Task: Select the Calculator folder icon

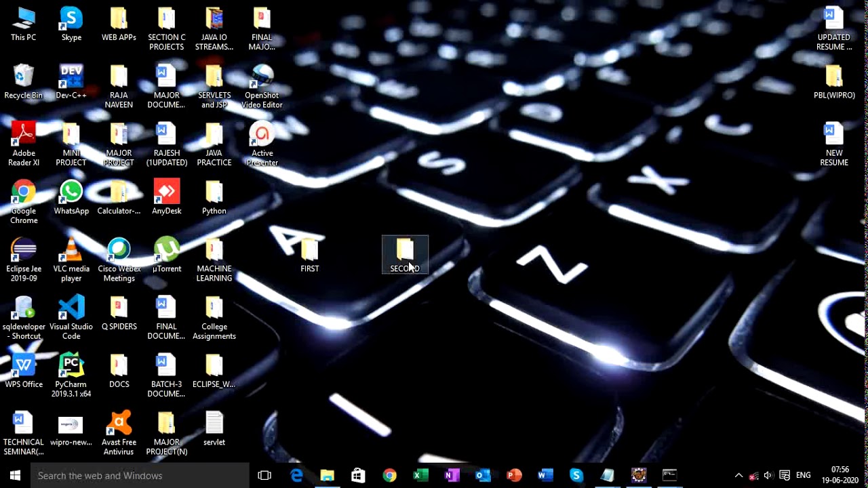Action: [119, 198]
